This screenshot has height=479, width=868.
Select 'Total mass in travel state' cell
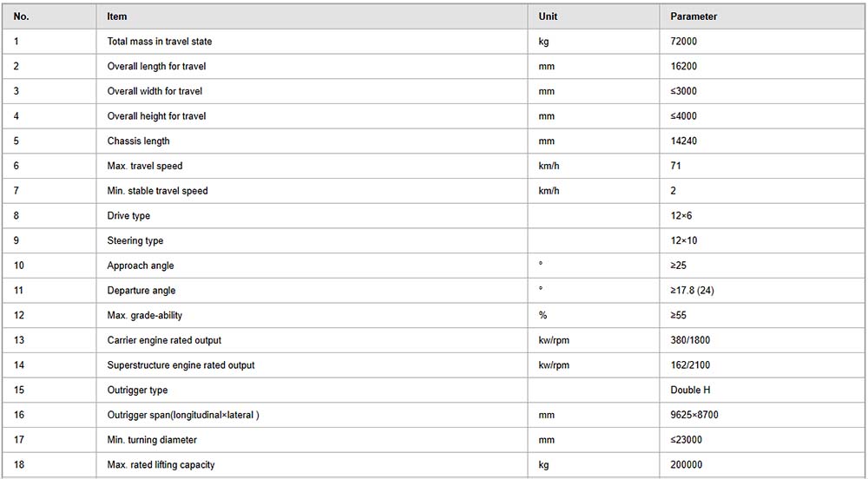(312, 42)
